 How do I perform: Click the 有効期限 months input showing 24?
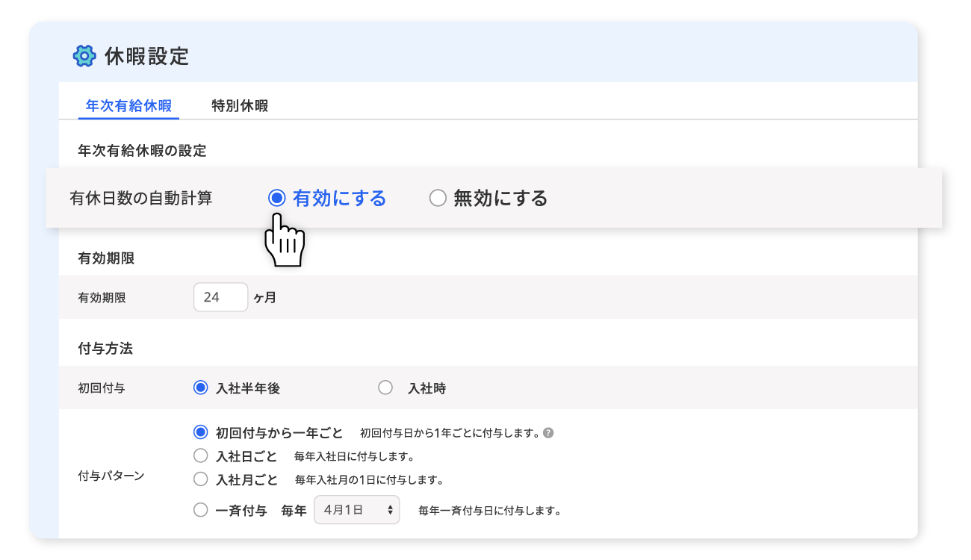pyautogui.click(x=220, y=296)
